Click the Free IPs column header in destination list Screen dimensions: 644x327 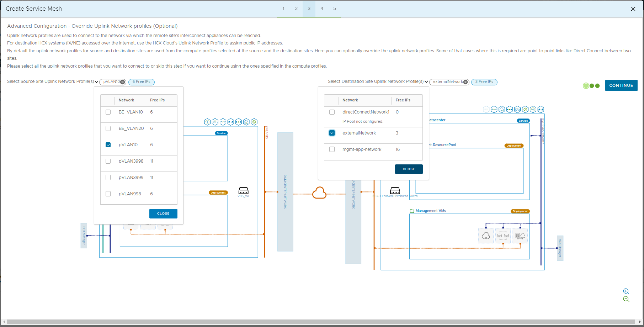click(403, 100)
